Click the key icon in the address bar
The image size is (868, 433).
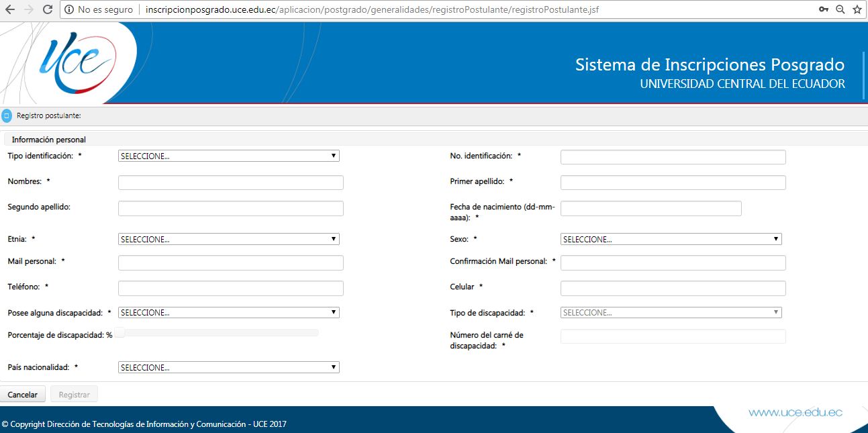822,9
